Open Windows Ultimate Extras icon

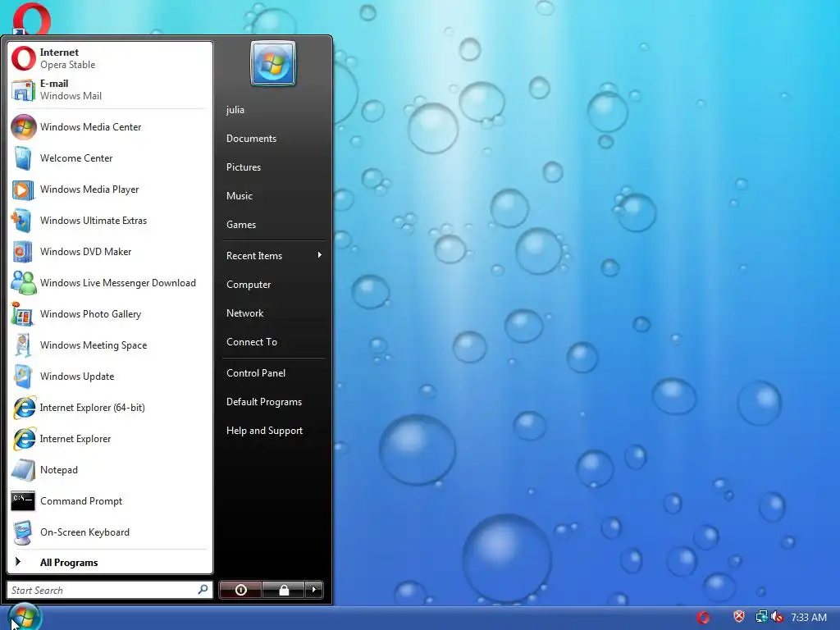[x=24, y=220]
